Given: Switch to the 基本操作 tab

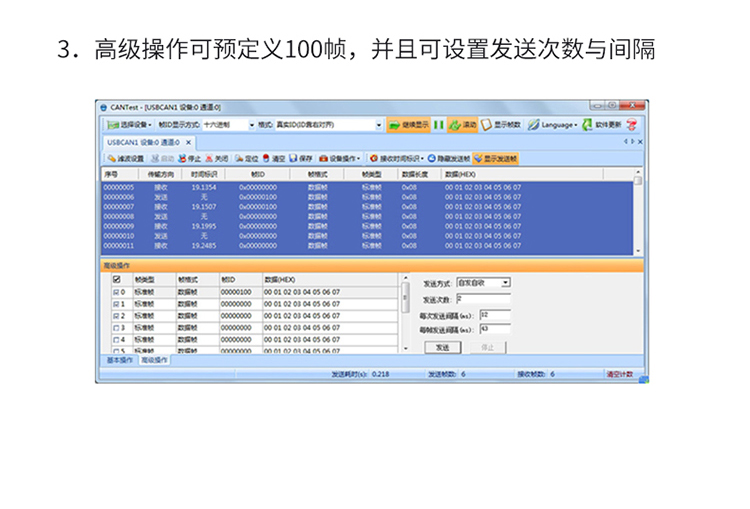Looking at the screenshot, I should click(x=119, y=359).
